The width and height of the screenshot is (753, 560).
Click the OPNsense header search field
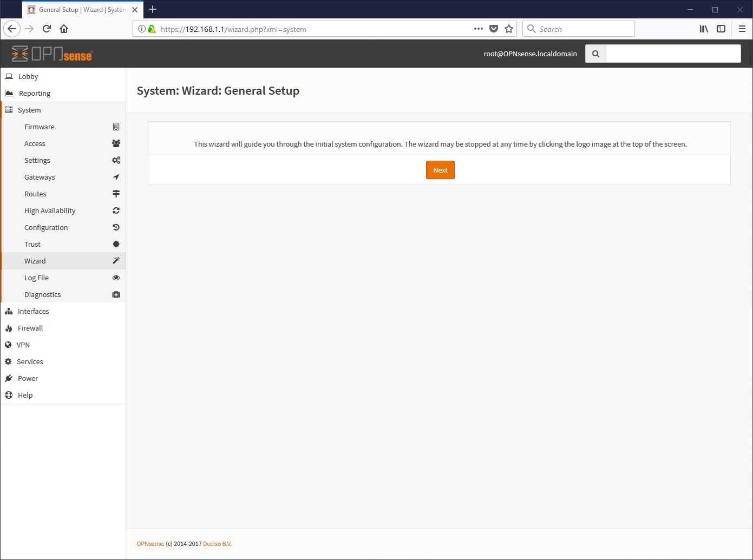tap(673, 54)
